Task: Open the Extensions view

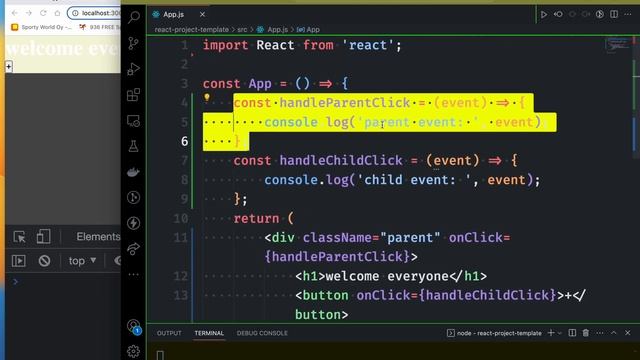Action: (133, 95)
